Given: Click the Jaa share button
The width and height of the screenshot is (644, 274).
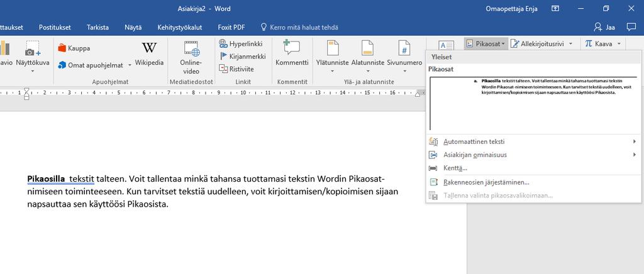Looking at the screenshot, I should pyautogui.click(x=604, y=27).
